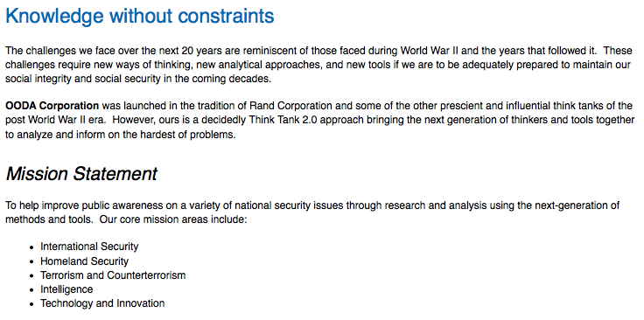Click the 'Knowledge without constraints' heading
This screenshot has width=644, height=320.
pyautogui.click(x=140, y=17)
